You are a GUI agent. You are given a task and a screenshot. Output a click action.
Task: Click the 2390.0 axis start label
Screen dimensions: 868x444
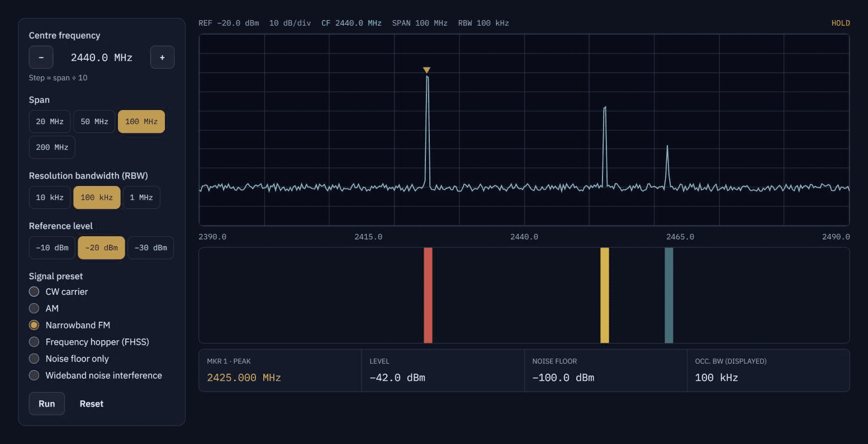coord(212,237)
